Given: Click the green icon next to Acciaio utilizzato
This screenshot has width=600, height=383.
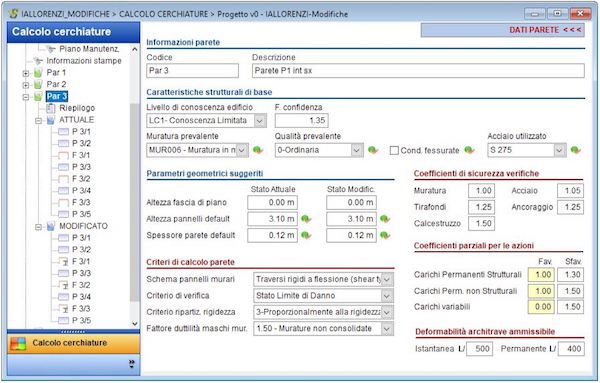Looking at the screenshot, I should click(576, 150).
